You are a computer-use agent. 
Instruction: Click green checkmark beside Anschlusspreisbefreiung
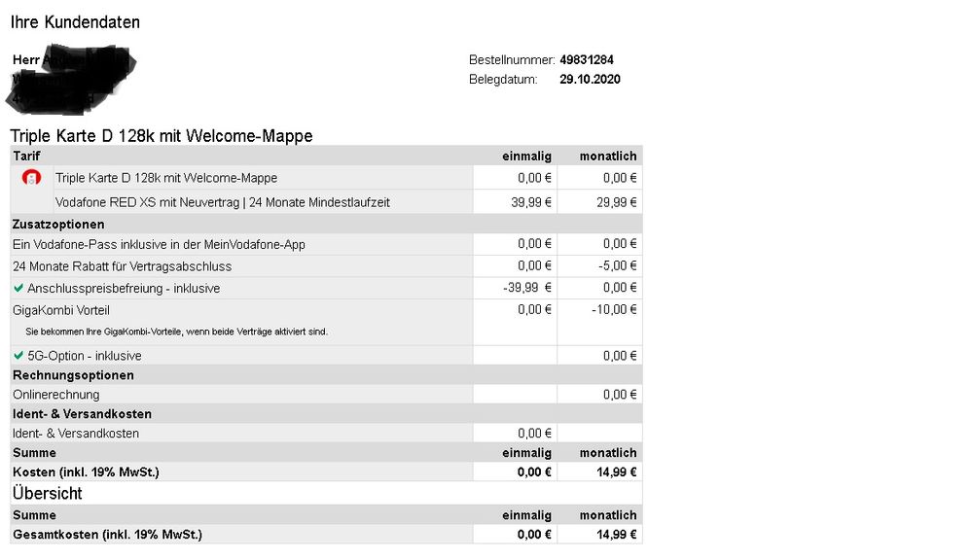tap(18, 288)
